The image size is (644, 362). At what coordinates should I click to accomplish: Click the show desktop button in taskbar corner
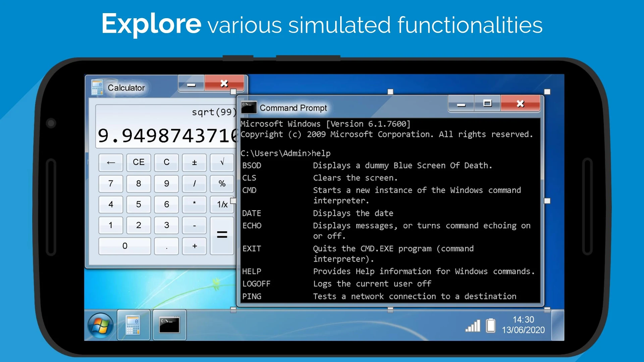[x=558, y=325]
